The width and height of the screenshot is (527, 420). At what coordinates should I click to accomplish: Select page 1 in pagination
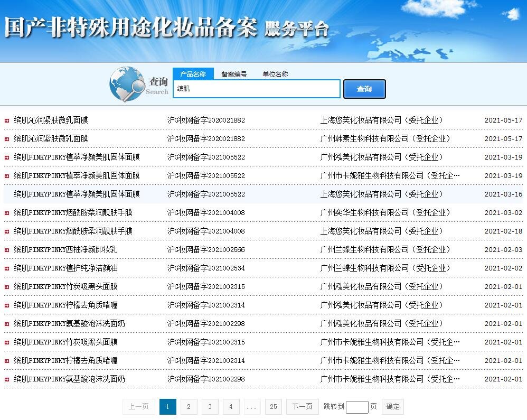point(168,407)
